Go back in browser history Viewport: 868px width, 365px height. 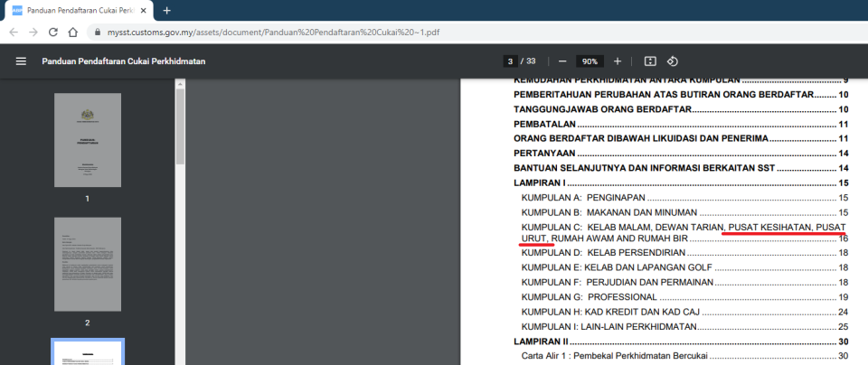click(14, 33)
